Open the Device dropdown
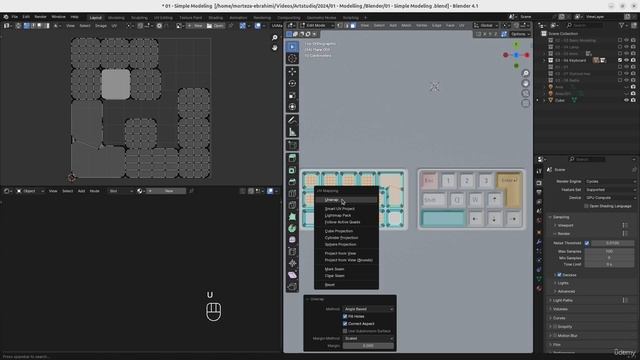Screen dimensions: 640x360 point(610,198)
